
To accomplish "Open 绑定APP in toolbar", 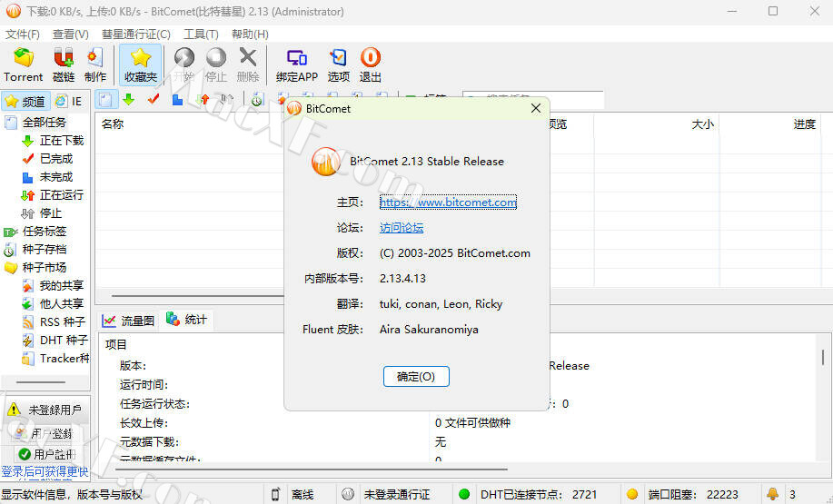I will 296,64.
